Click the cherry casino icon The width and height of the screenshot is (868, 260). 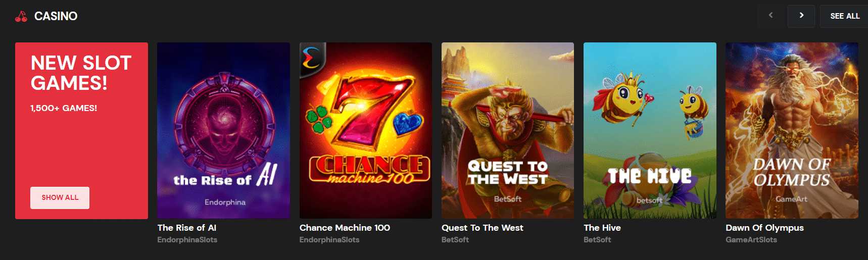pyautogui.click(x=21, y=17)
